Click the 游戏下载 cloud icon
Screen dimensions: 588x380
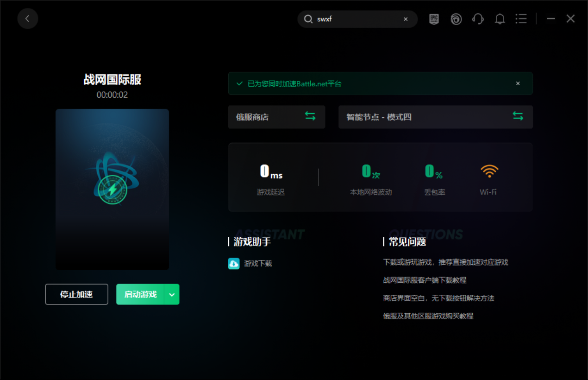234,263
